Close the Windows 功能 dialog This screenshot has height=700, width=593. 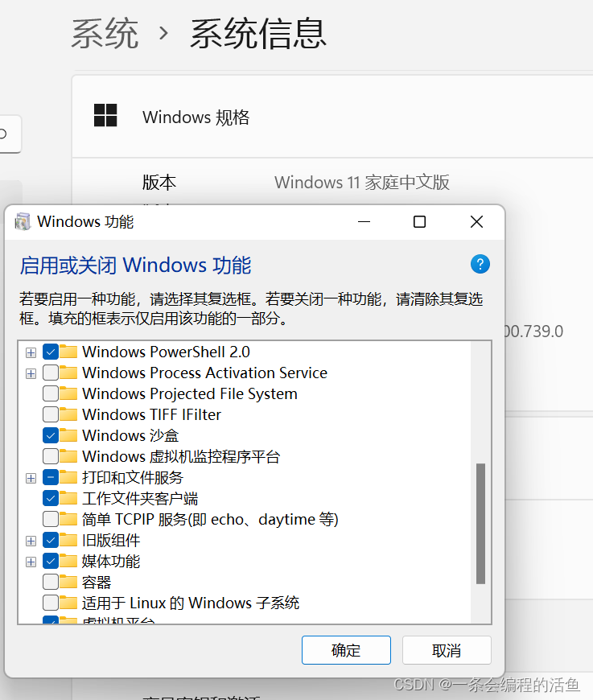coord(476,221)
